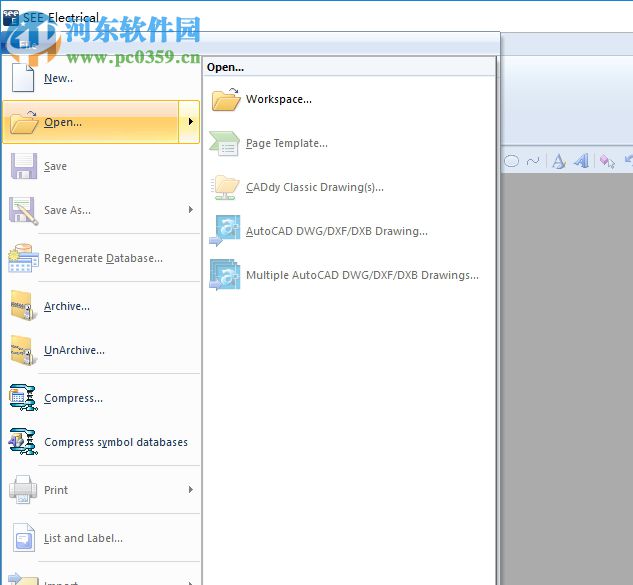Open Workspace... from the submenu

click(x=279, y=99)
